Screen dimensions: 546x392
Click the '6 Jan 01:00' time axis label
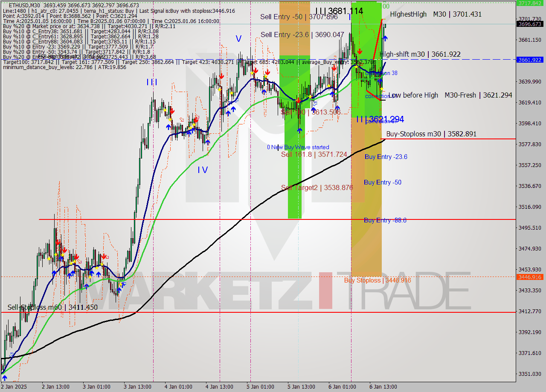(343, 387)
